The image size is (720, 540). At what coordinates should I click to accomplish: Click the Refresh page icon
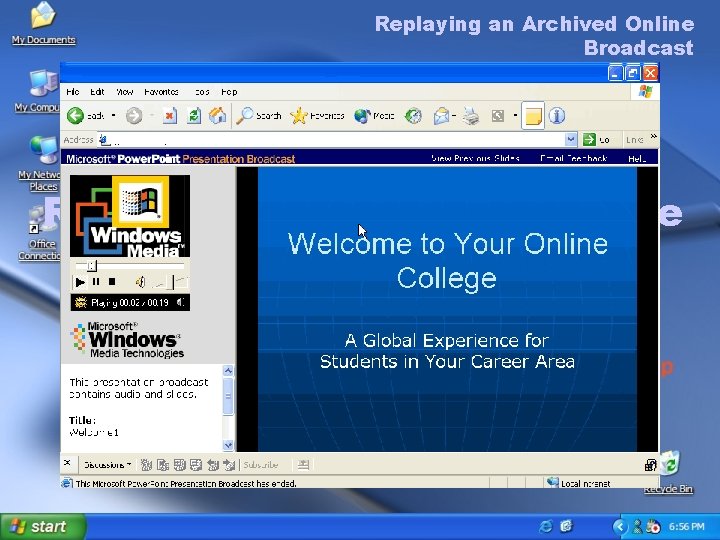(x=194, y=116)
